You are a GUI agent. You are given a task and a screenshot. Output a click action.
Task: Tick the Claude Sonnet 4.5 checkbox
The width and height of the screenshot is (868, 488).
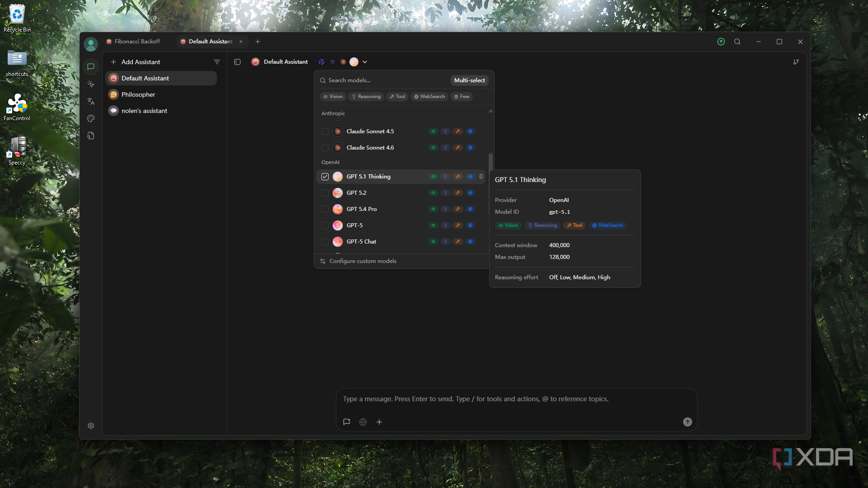325,131
